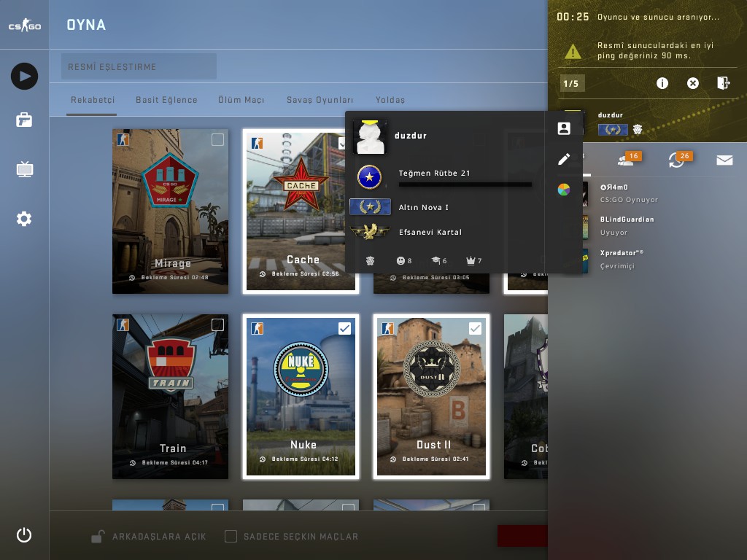
Task: Click the XP progress bar under Teğmen Rütbe
Action: tap(465, 184)
